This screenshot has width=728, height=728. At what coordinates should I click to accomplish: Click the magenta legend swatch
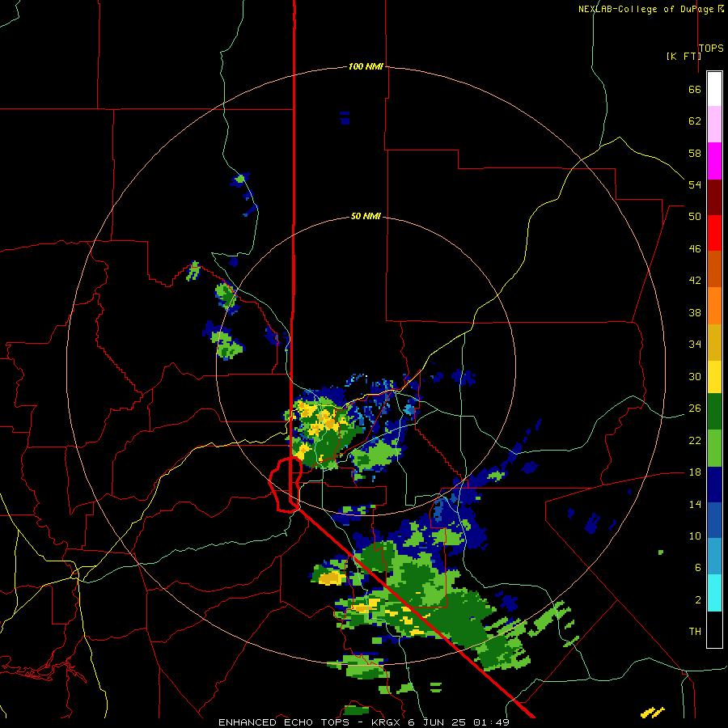[x=714, y=161]
